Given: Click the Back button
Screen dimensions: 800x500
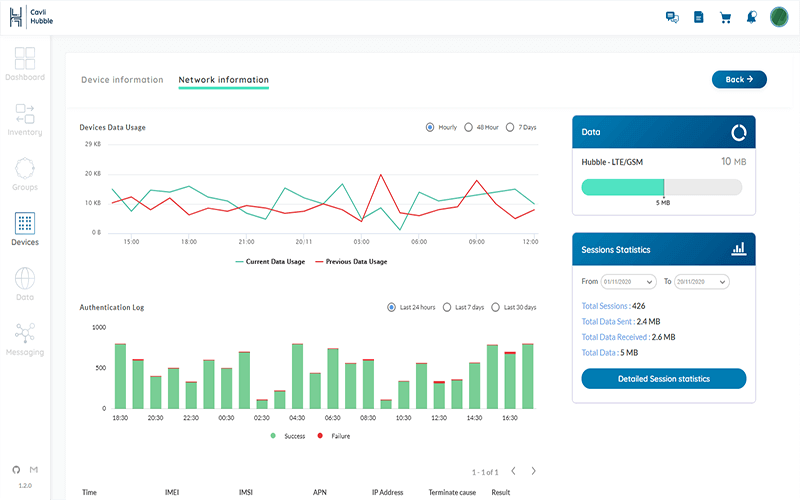Looking at the screenshot, I should [x=739, y=79].
